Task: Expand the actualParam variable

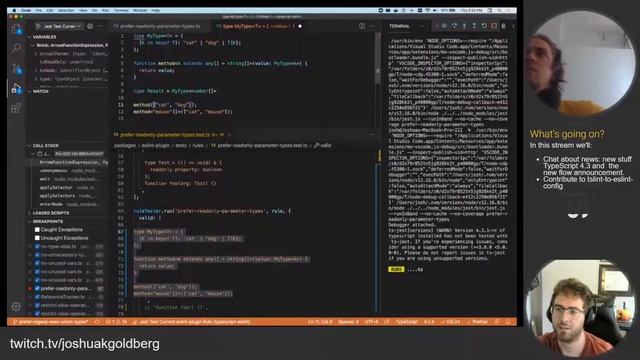Action: (x=71, y=53)
